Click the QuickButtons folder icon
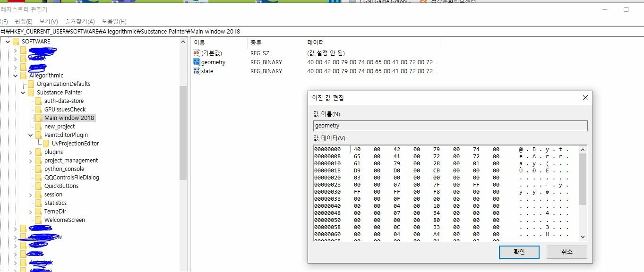The width and height of the screenshot is (644, 272). coord(39,186)
